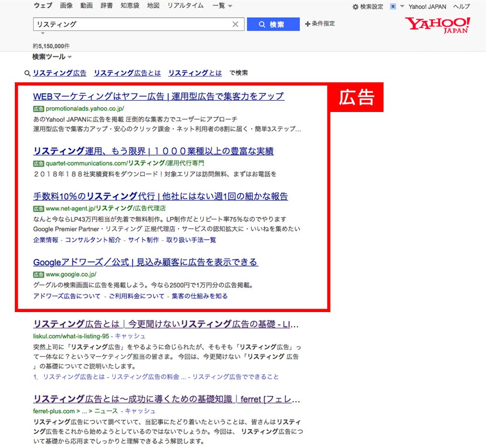Viewport: 486px width, 448px height.
Task: Click the 約5,150,000件 result count
Action: click(x=51, y=46)
